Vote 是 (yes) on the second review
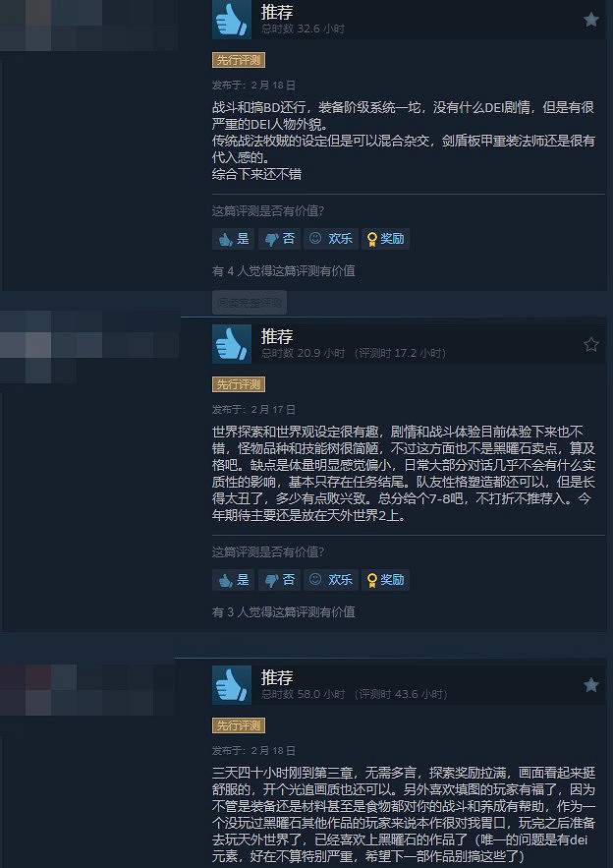Viewport: 613px width, 868px height. [234, 580]
